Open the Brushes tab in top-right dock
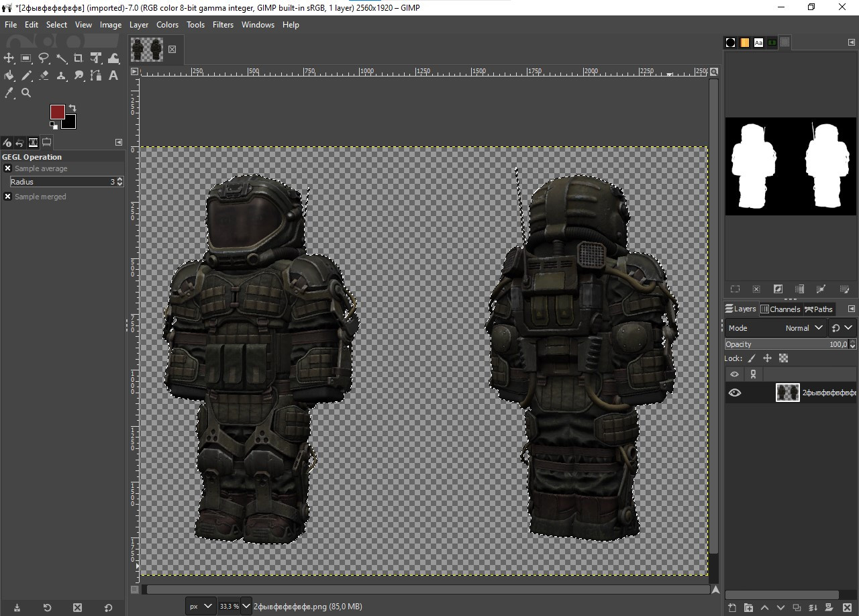The height and width of the screenshot is (616, 859). pos(731,42)
